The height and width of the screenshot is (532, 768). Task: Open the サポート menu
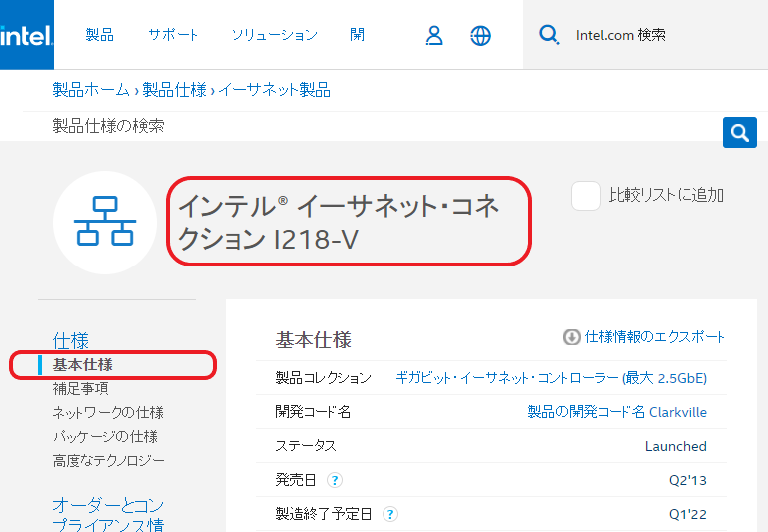(x=173, y=35)
